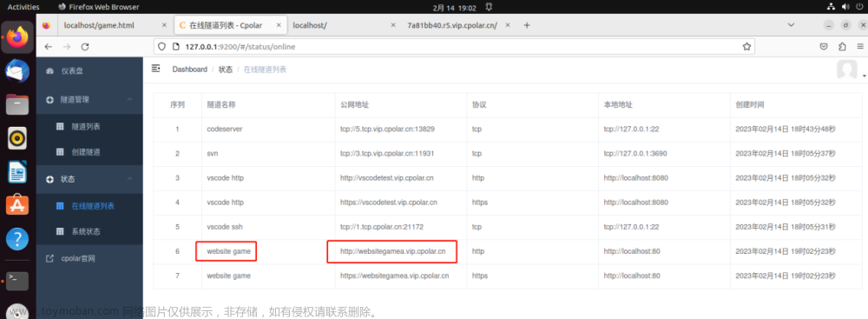Screen dimensions: 868x319
Task: Close the 在线隧道列表 - Cpolar tab
Action: (x=279, y=25)
